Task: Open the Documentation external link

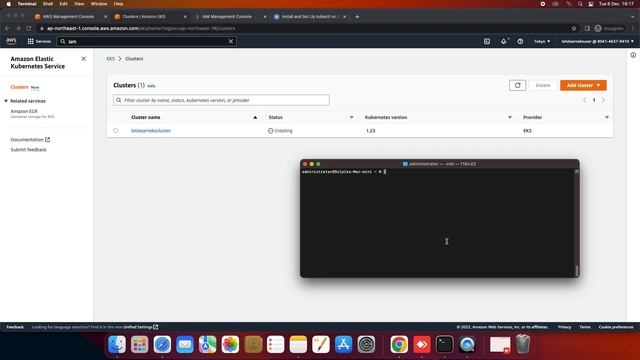Action: pos(30,140)
